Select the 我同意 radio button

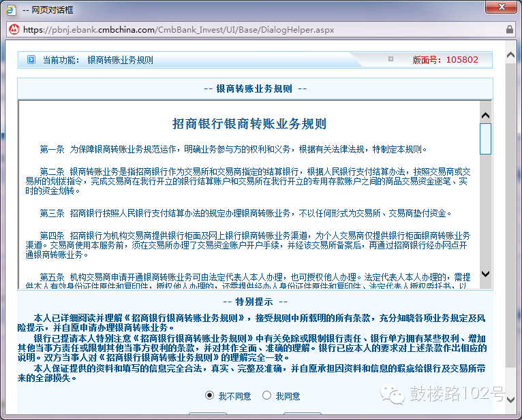[266, 395]
